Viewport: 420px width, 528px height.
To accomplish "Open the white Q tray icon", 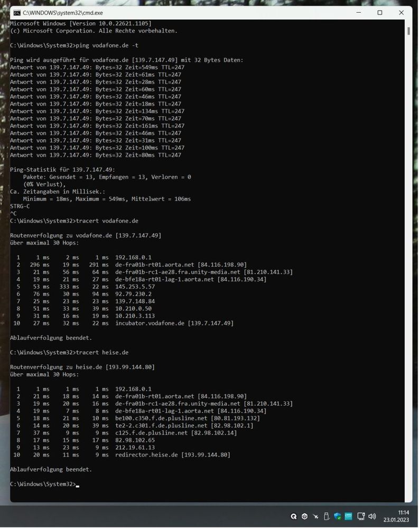I will 294,516.
